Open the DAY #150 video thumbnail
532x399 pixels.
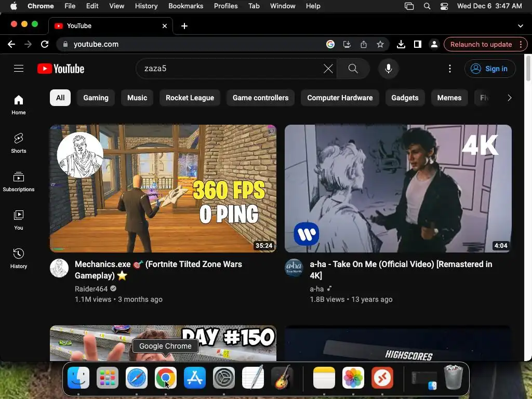(x=163, y=343)
